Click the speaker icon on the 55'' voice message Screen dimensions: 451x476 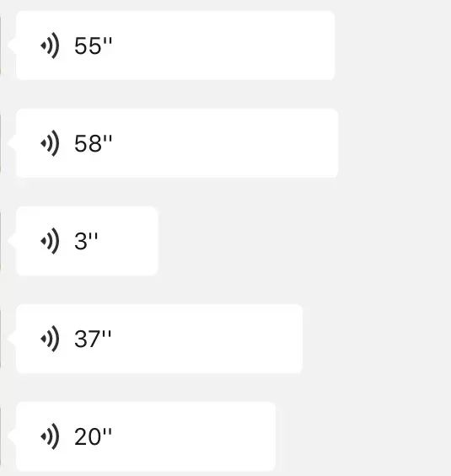(50, 45)
